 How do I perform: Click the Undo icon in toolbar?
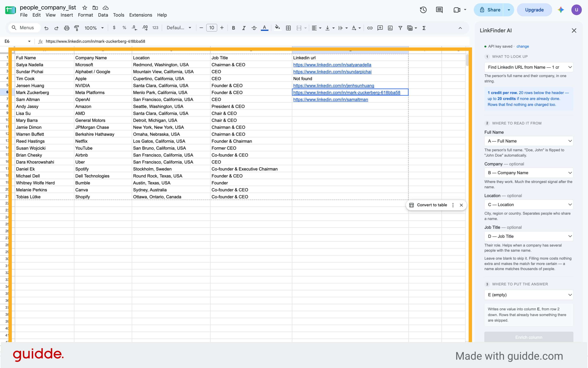pyautogui.click(x=46, y=28)
